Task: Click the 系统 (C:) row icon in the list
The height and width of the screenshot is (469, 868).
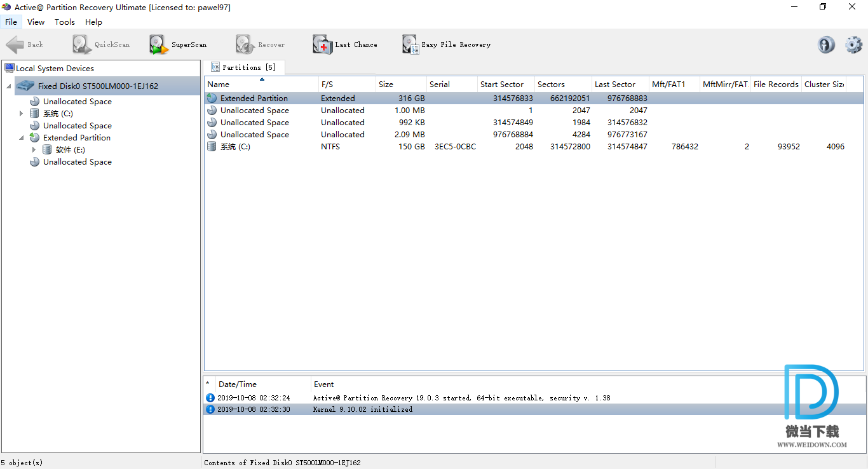Action: click(x=212, y=147)
